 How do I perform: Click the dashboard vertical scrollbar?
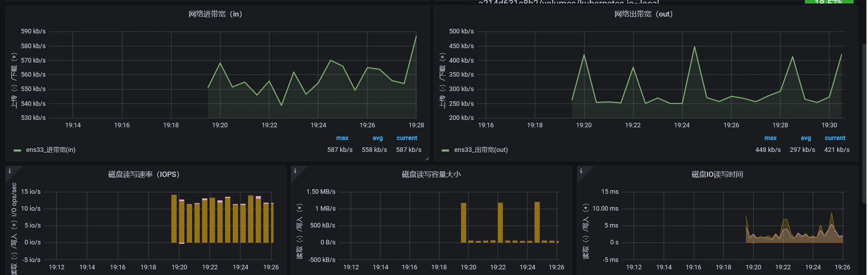[x=864, y=123]
